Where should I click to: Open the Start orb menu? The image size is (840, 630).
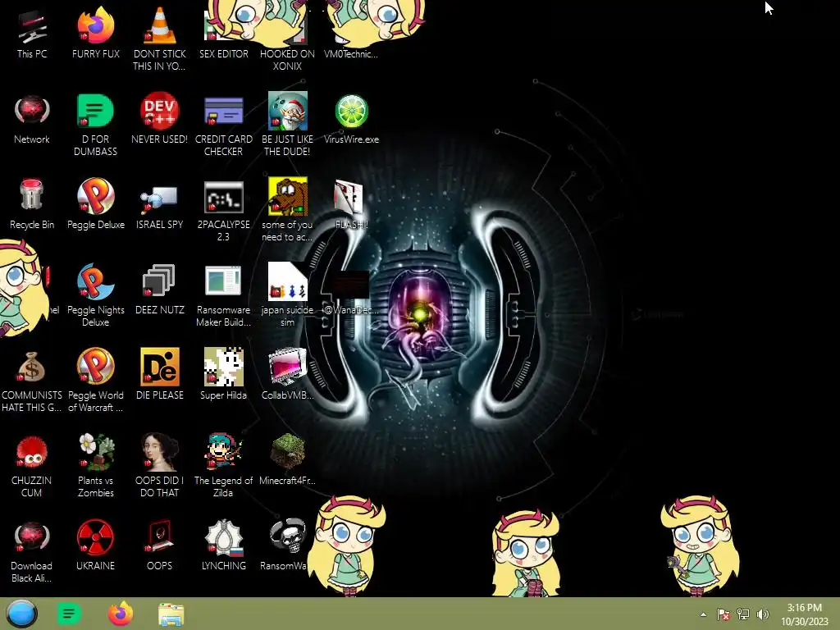pos(21,614)
